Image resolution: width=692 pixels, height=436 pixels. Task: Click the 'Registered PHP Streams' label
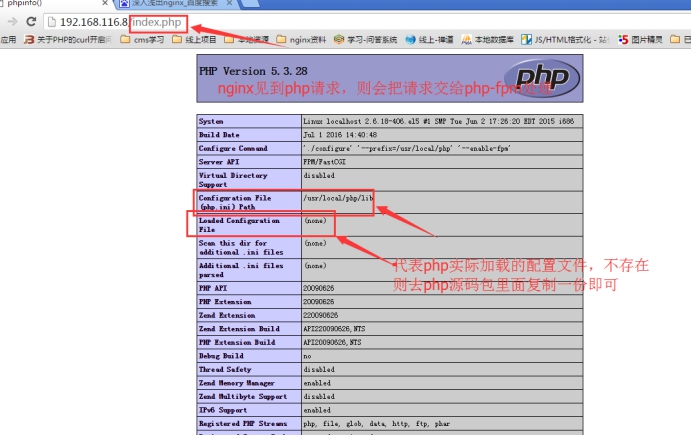[x=243, y=424]
